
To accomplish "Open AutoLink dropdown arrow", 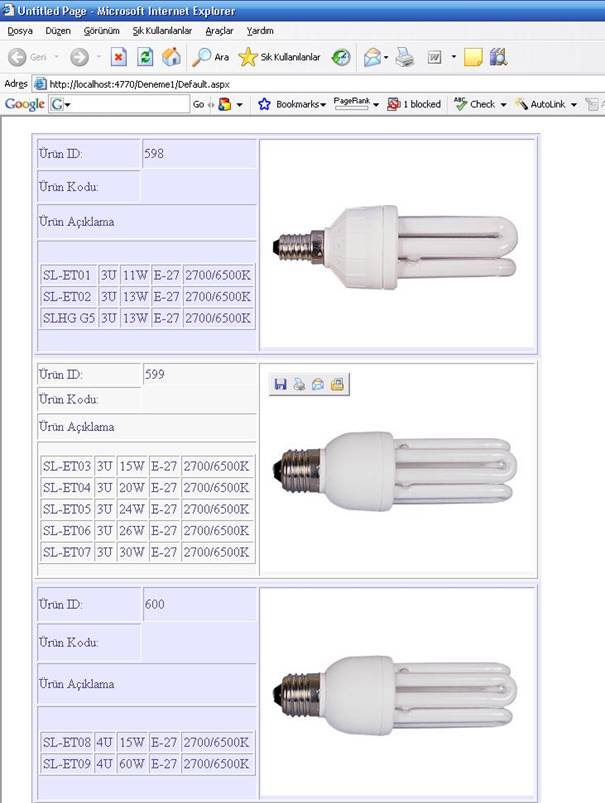I will [x=574, y=105].
